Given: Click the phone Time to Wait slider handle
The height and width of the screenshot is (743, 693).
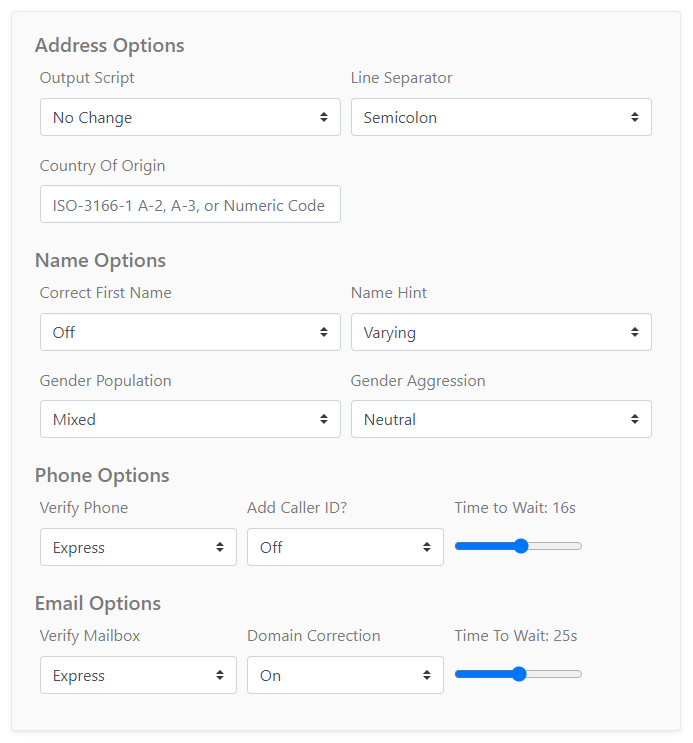Looking at the screenshot, I should [x=521, y=546].
